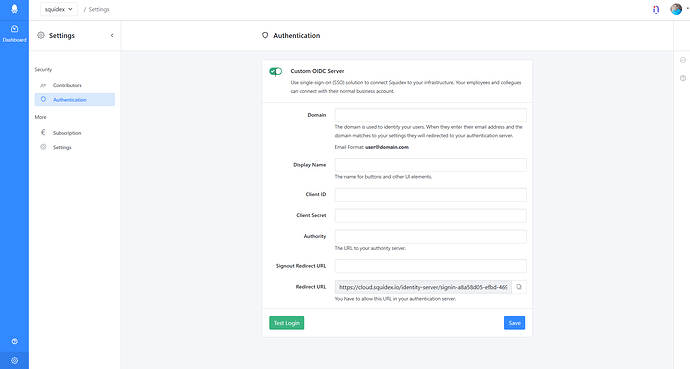Open the history icon in right panel
The image size is (690, 369).
tap(683, 60)
